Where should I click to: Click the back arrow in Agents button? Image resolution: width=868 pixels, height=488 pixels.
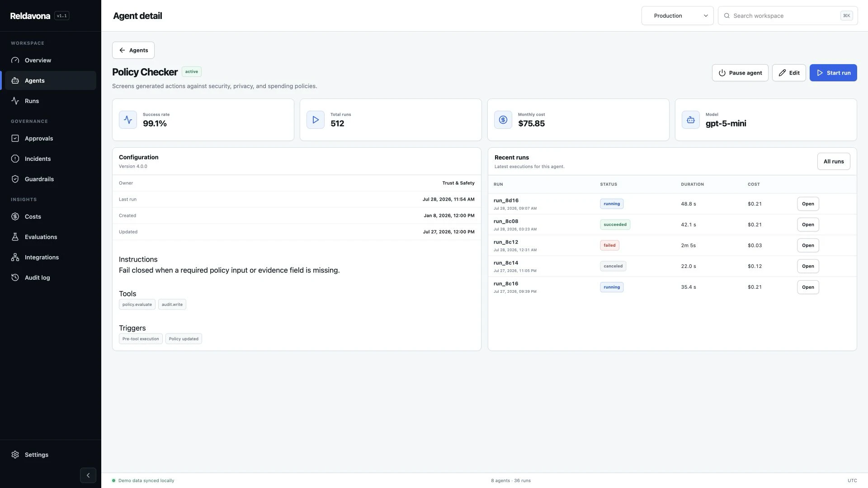point(122,50)
